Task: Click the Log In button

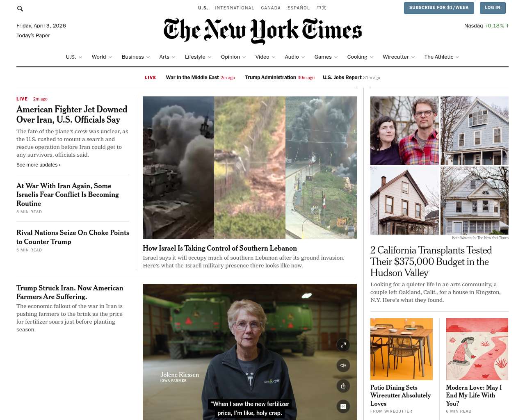Action: click(492, 8)
